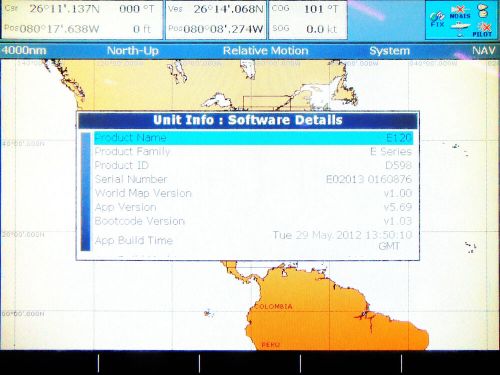The height and width of the screenshot is (375, 500).
Task: Click the v1.00 world map version value
Action: tap(398, 193)
